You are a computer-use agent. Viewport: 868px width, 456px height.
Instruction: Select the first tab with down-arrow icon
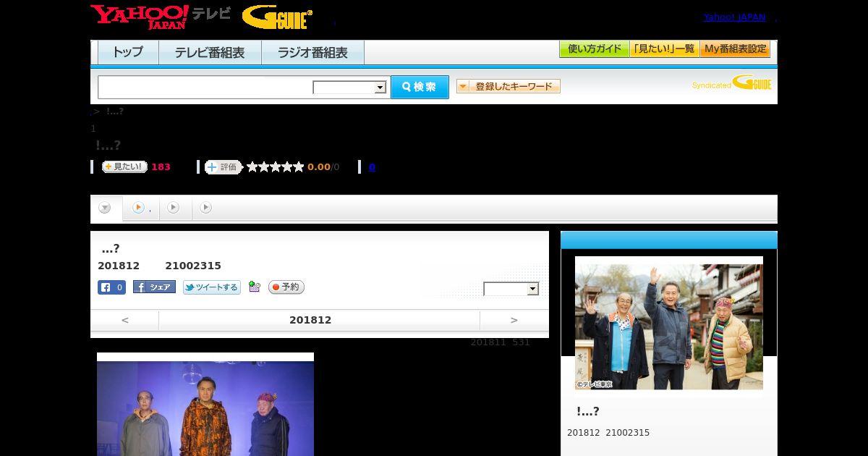click(106, 208)
